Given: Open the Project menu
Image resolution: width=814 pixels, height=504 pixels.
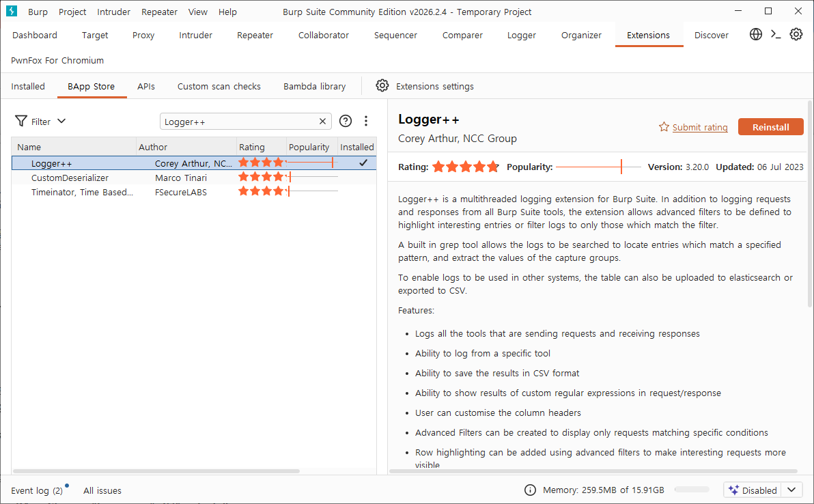Looking at the screenshot, I should (72, 12).
